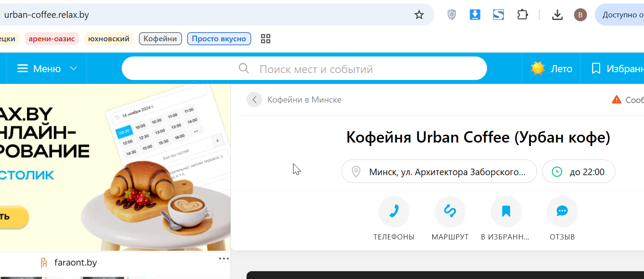Open the юхновский tab group
Screen dimensions: 644x279
click(x=109, y=39)
